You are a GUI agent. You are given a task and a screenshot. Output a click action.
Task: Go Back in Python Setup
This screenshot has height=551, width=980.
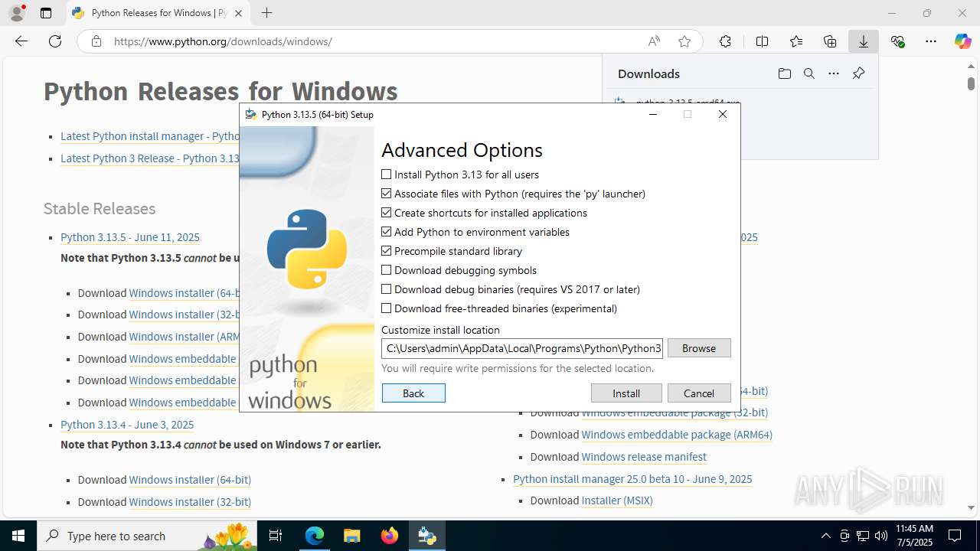point(413,393)
